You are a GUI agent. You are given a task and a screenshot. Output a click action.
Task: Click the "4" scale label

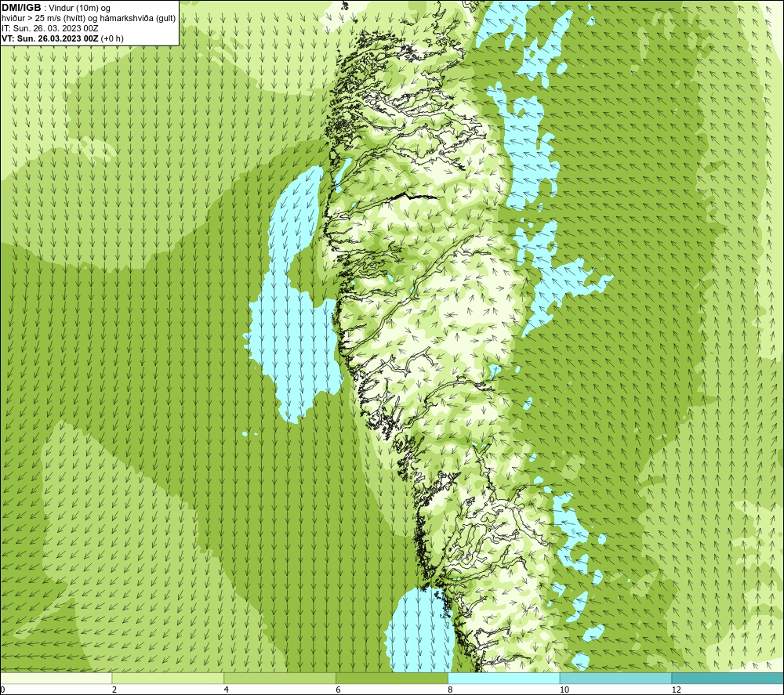pos(227,690)
